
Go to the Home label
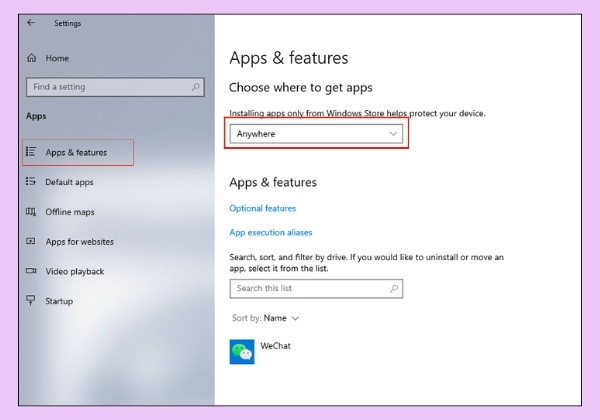(x=57, y=58)
